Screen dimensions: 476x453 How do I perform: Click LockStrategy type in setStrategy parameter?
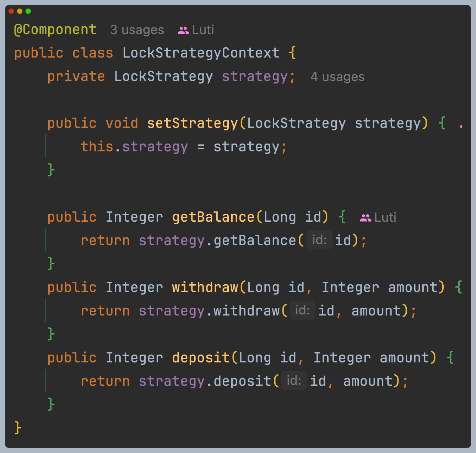click(x=297, y=123)
